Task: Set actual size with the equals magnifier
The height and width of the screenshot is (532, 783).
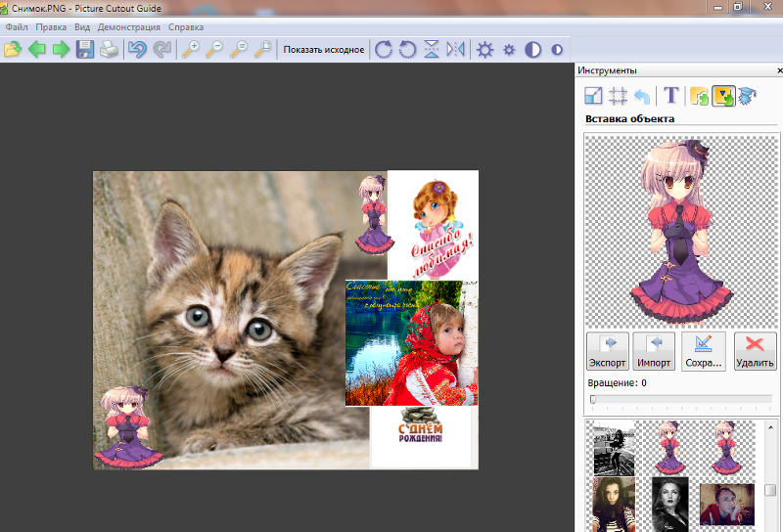Action: tap(239, 50)
